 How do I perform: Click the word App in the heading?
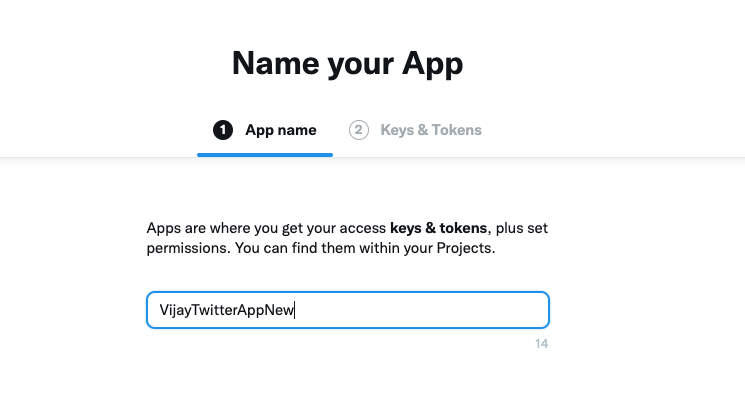coord(432,64)
